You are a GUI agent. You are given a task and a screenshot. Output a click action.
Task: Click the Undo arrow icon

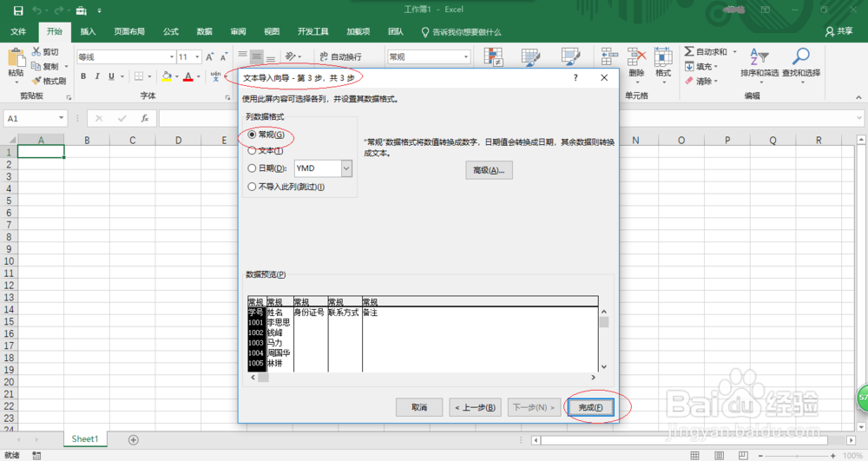(x=36, y=10)
